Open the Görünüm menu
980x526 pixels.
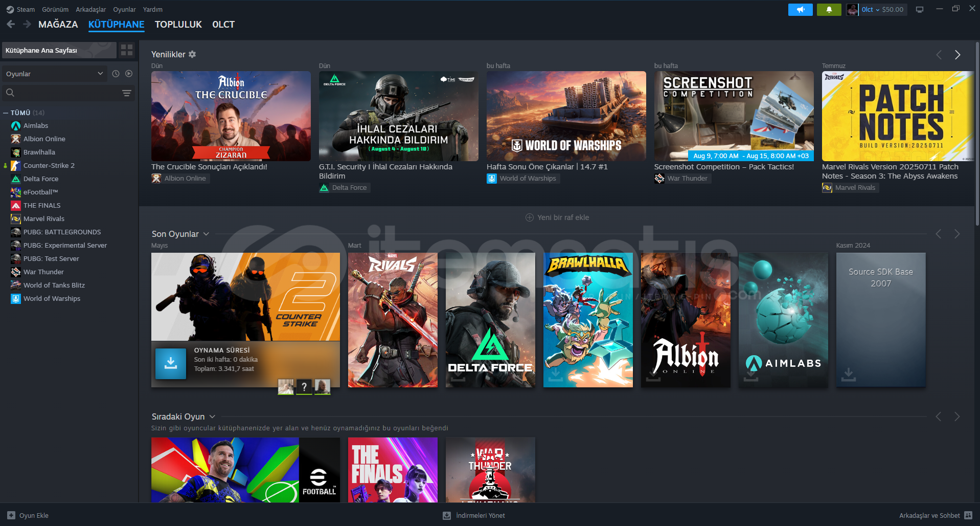[55, 9]
